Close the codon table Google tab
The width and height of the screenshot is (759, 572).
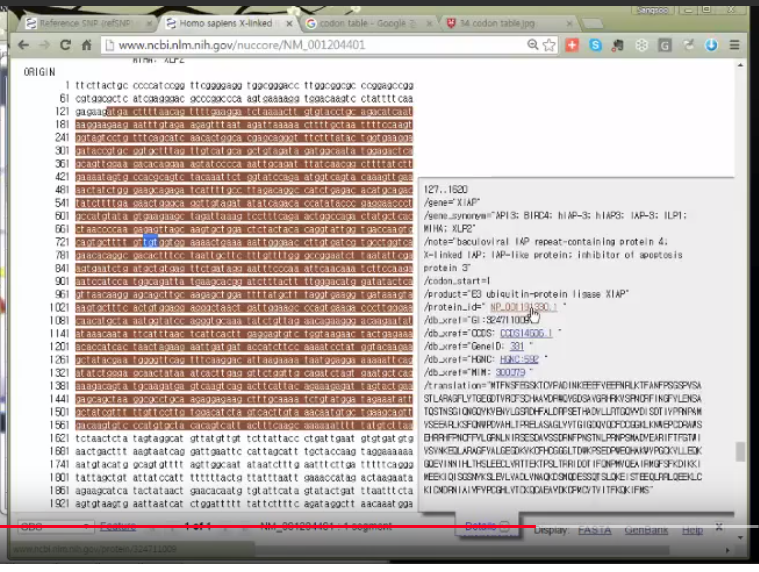point(429,23)
